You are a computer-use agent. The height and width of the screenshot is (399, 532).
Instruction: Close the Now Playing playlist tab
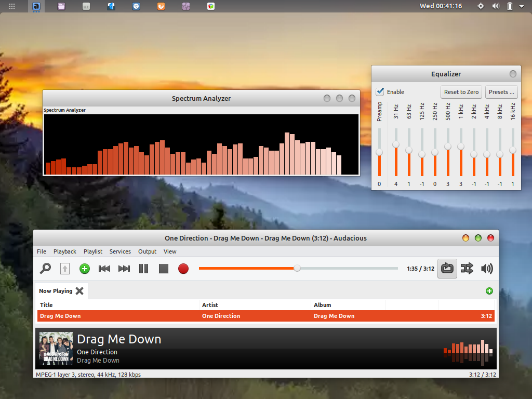tap(79, 291)
